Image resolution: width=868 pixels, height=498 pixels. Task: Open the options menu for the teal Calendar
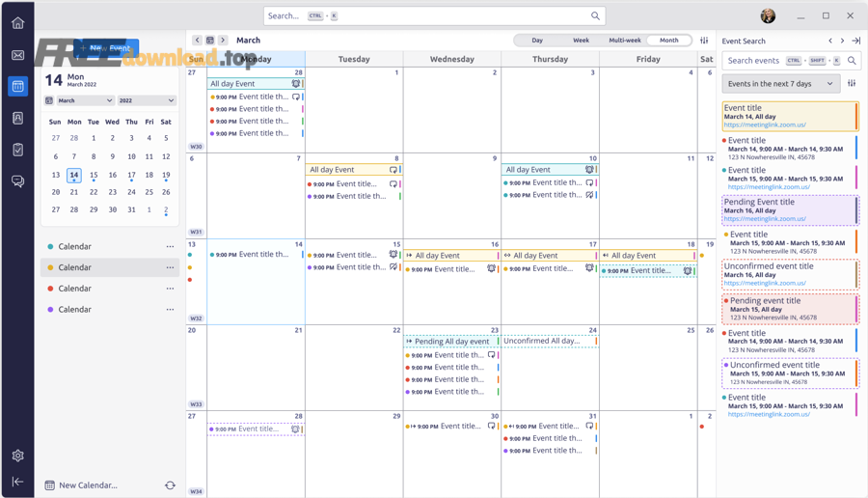point(170,246)
